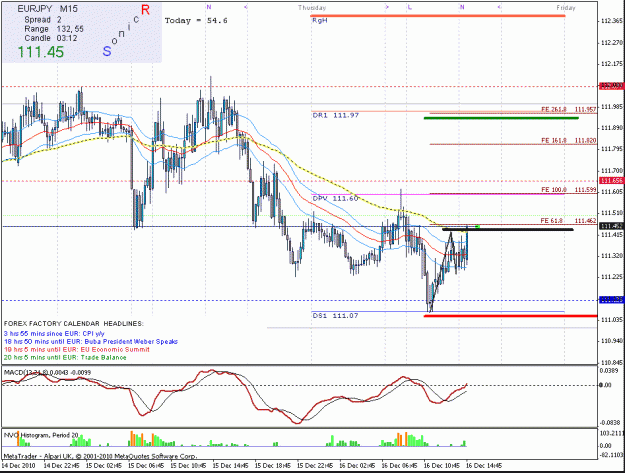Click the 112.270 price scale label
625x473 pixels.
[611, 43]
